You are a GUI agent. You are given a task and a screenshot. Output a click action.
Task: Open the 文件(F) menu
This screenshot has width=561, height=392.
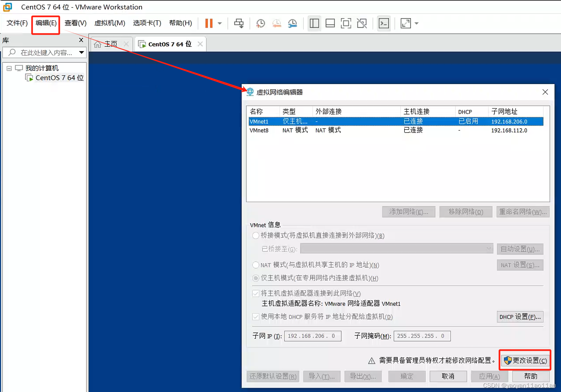tap(17, 23)
